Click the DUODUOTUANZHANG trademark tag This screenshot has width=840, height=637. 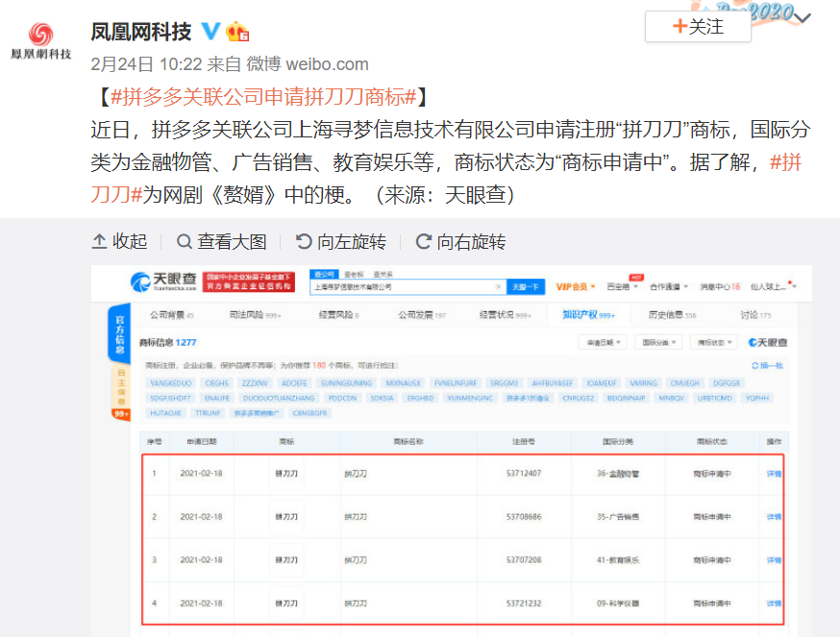(x=279, y=398)
